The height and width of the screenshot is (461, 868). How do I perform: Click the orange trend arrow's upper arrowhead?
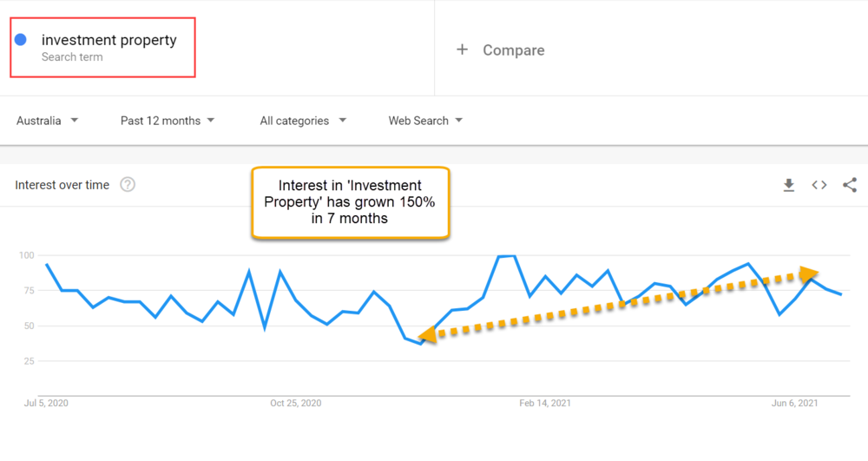pyautogui.click(x=809, y=273)
